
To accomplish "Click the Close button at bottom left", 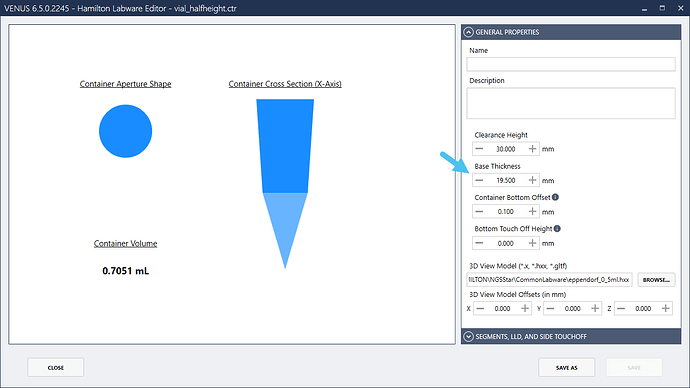I will click(55, 367).
